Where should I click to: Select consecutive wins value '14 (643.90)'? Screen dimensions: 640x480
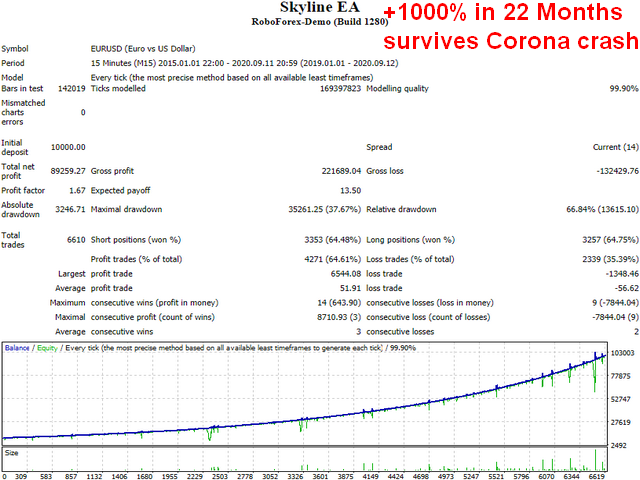tap(339, 303)
